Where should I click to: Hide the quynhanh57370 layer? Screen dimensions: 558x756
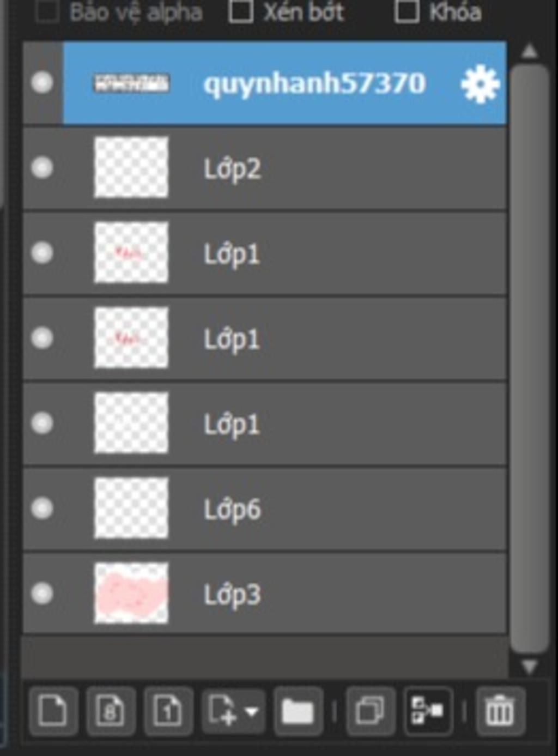coord(42,83)
